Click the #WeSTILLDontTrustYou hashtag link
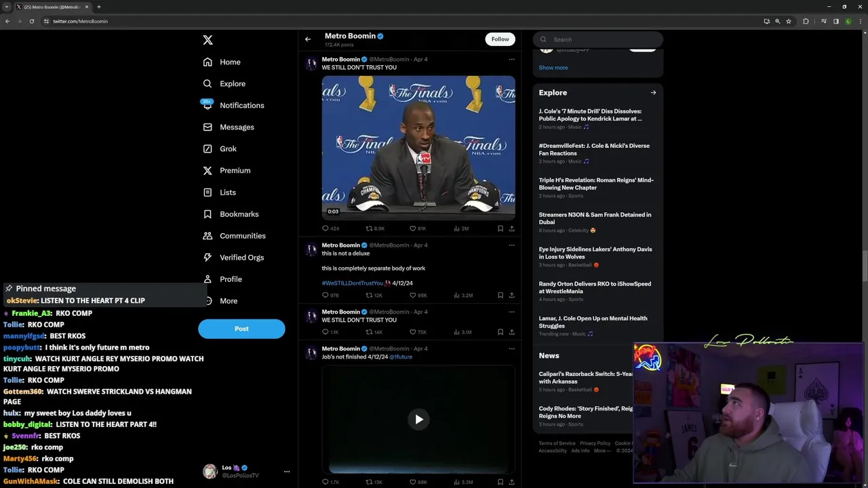Screen dimensions: 868x488 (353, 283)
